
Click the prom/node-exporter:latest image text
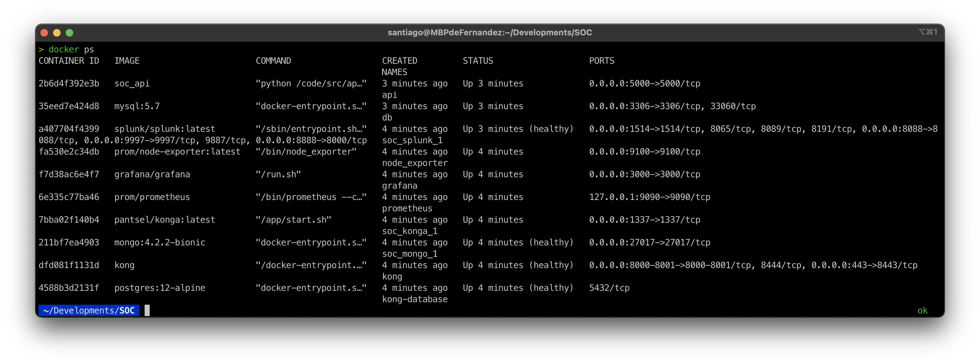click(177, 152)
